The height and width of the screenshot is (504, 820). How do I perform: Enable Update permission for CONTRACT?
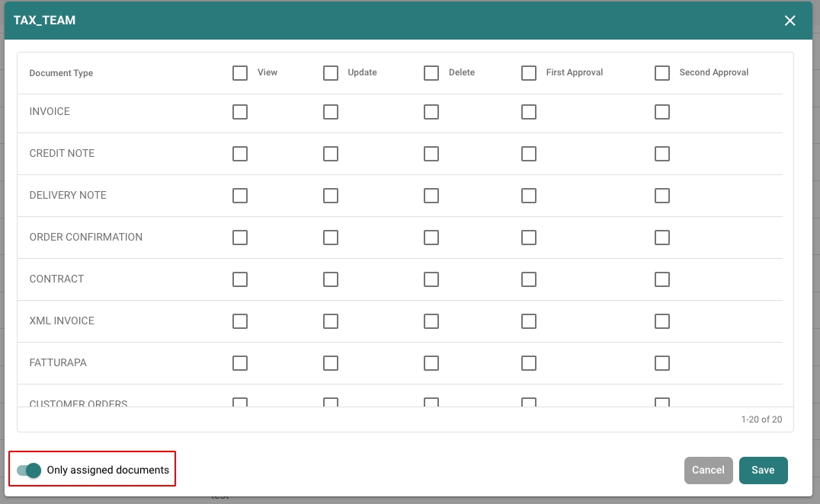(x=331, y=279)
